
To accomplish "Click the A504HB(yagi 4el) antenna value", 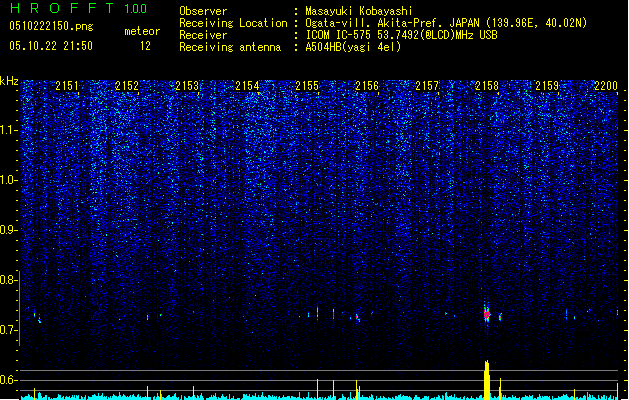I will [x=353, y=47].
